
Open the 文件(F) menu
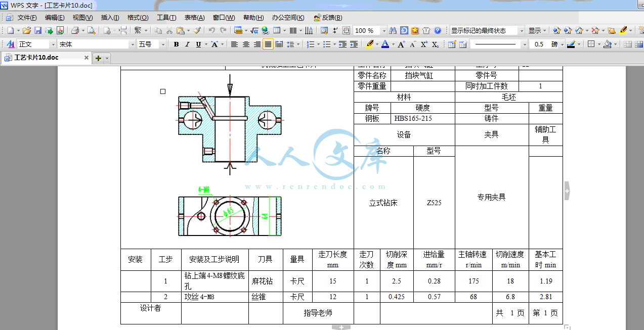[27, 17]
